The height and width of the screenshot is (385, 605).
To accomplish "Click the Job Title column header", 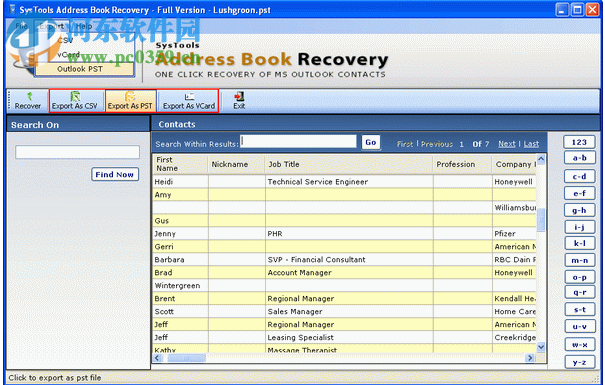I will point(349,164).
